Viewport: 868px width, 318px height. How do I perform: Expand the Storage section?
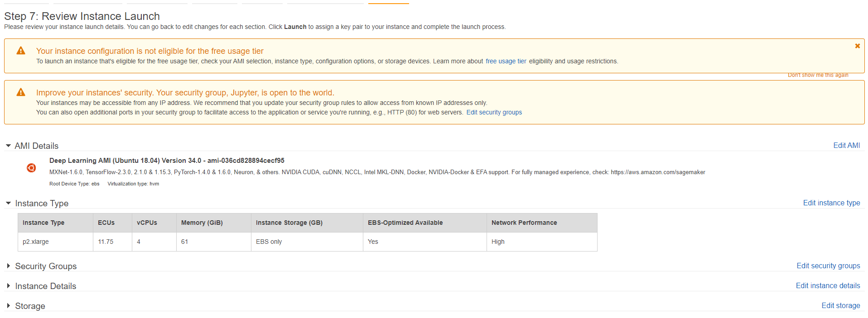click(8, 306)
